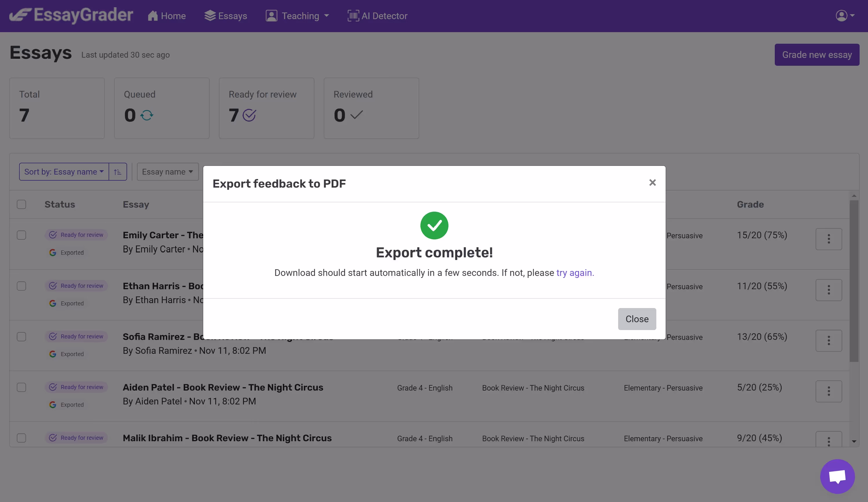Click grade 15/20 (75%)
Viewport: 868px width, 502px height.
(x=762, y=235)
